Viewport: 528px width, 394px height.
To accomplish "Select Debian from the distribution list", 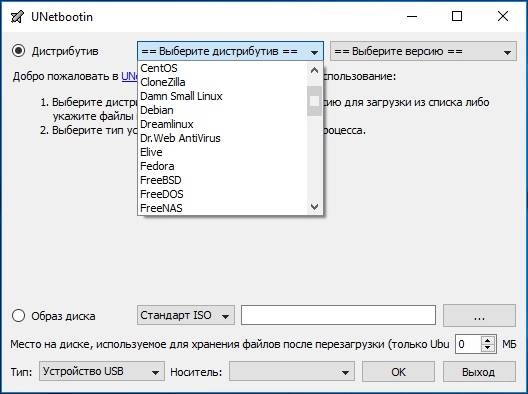I will 223,110.
